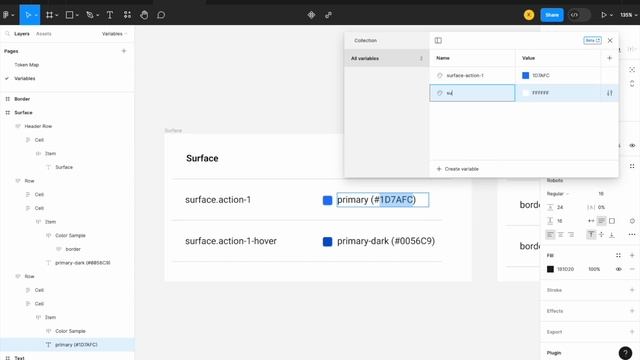640x360 pixels.
Task: Open fill styles four-dot icon
Action: (618, 256)
